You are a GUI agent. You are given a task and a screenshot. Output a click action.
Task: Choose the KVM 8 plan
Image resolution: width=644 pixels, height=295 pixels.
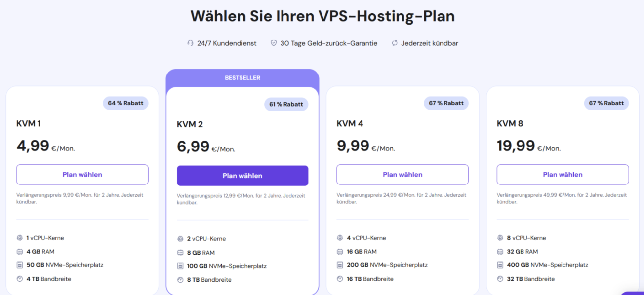point(562,175)
